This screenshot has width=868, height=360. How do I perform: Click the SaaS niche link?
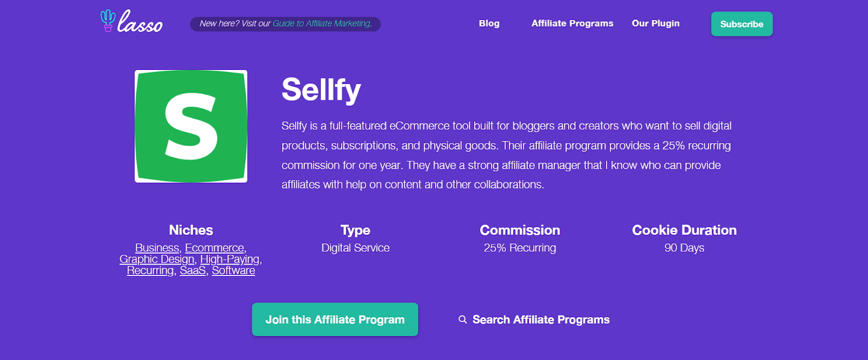[193, 271]
